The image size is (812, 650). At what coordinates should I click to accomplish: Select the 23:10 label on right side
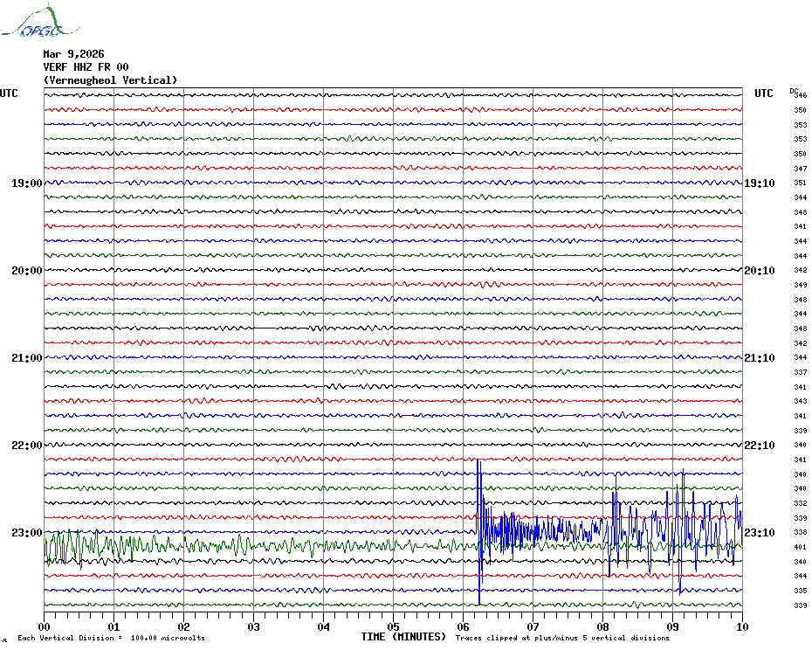point(759,533)
